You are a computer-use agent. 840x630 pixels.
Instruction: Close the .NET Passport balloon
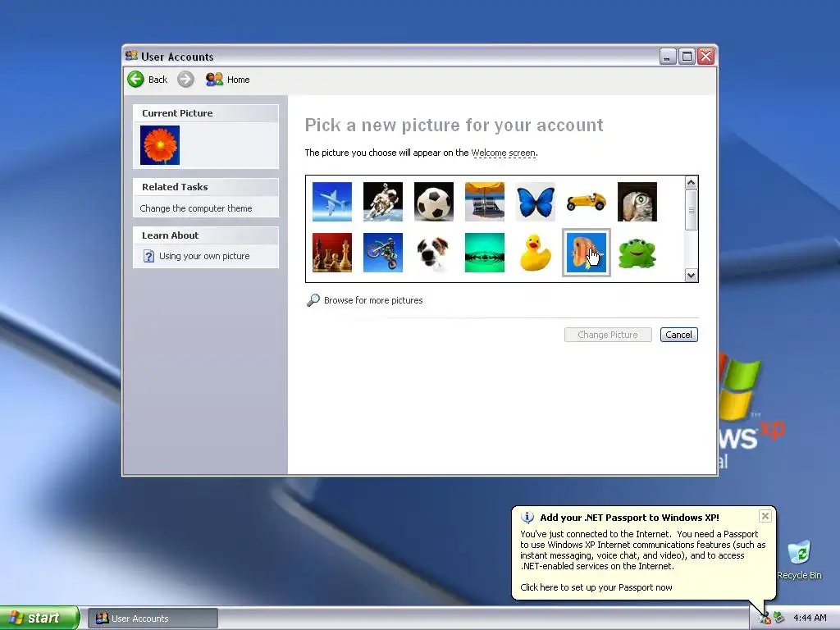click(765, 516)
